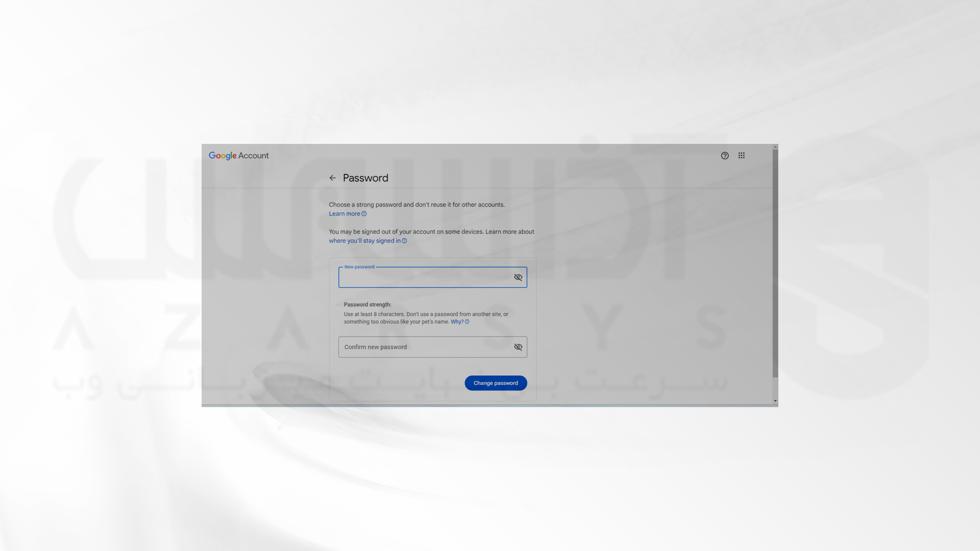Toggle visibility icon in confirm password field

pos(518,346)
